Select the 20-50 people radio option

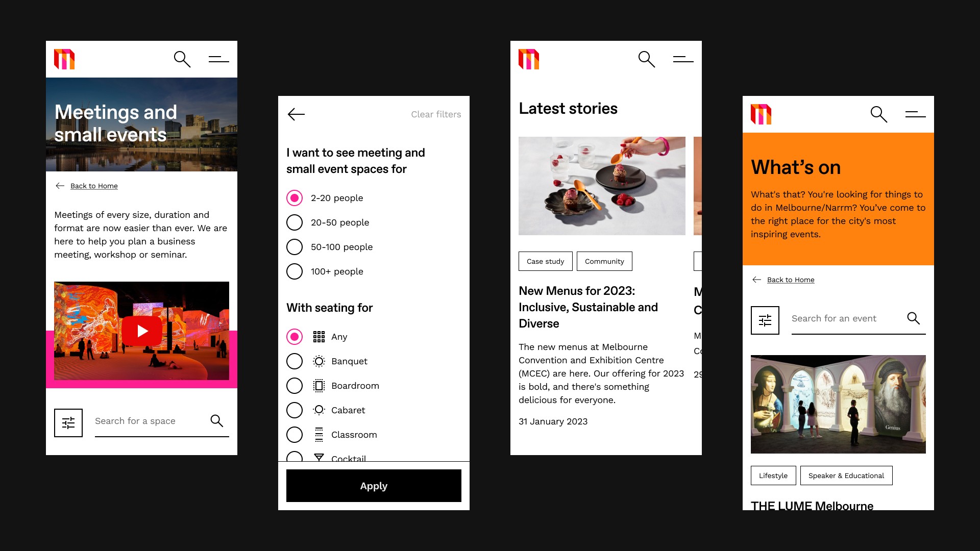295,222
